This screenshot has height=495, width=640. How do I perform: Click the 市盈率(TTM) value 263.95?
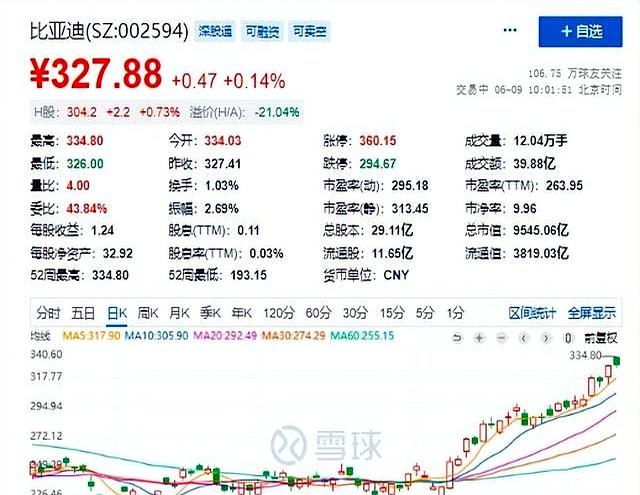tap(564, 185)
